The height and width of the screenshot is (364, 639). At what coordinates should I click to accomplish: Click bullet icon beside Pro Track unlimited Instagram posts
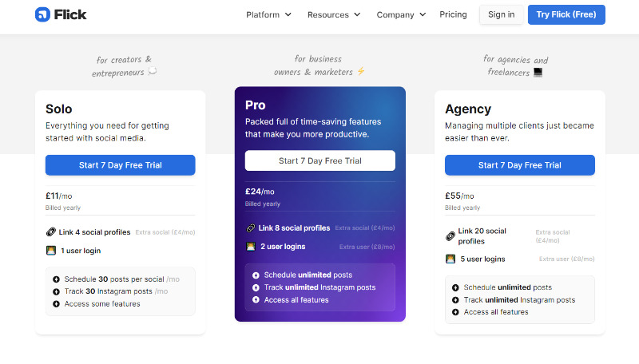point(256,287)
